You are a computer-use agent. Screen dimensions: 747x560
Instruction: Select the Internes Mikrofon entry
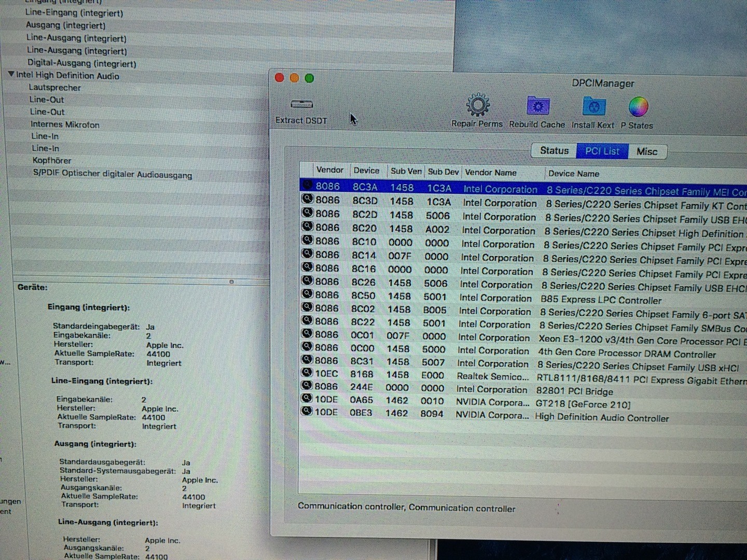65,124
